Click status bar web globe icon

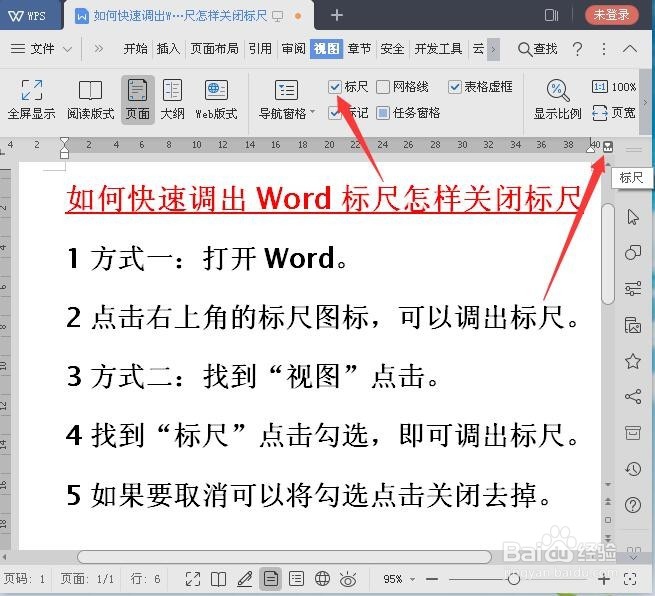[x=322, y=579]
